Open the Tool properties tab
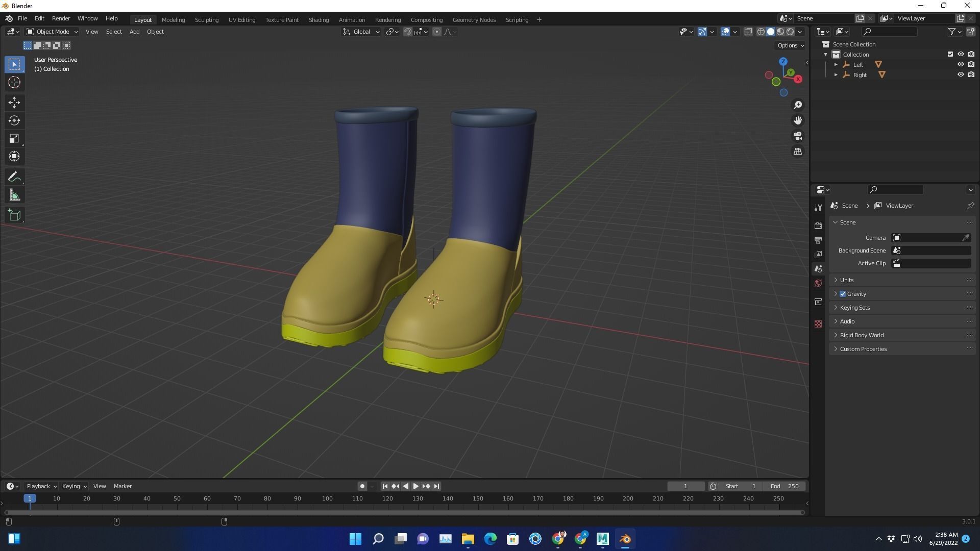This screenshot has height=551, width=980. (818, 207)
